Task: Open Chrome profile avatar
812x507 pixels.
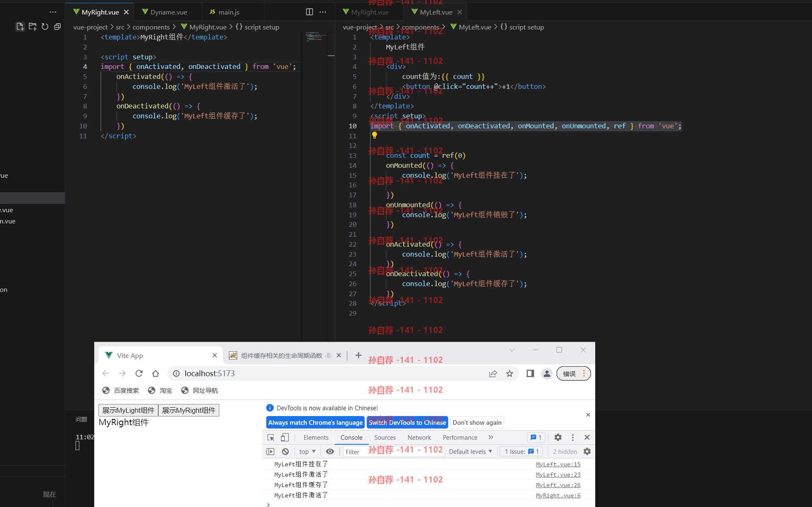Action: [x=547, y=373]
